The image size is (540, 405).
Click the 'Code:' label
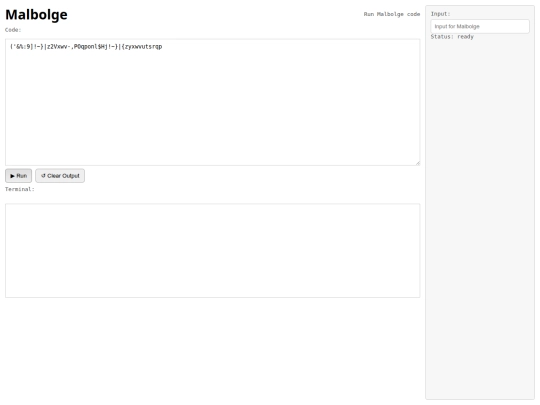click(x=13, y=30)
